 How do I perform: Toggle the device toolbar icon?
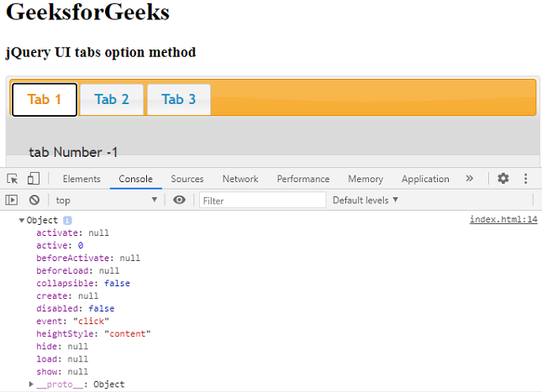click(33, 179)
